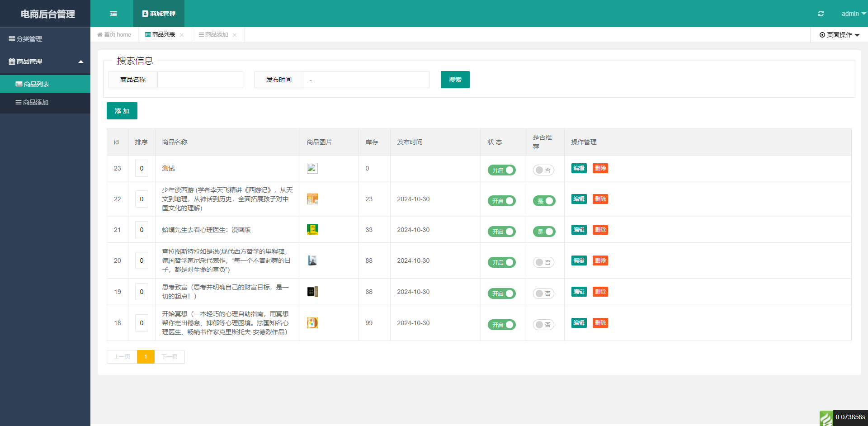The image size is (868, 426).
Task: Open the broken image thumbnail for 测试
Action: [312, 168]
